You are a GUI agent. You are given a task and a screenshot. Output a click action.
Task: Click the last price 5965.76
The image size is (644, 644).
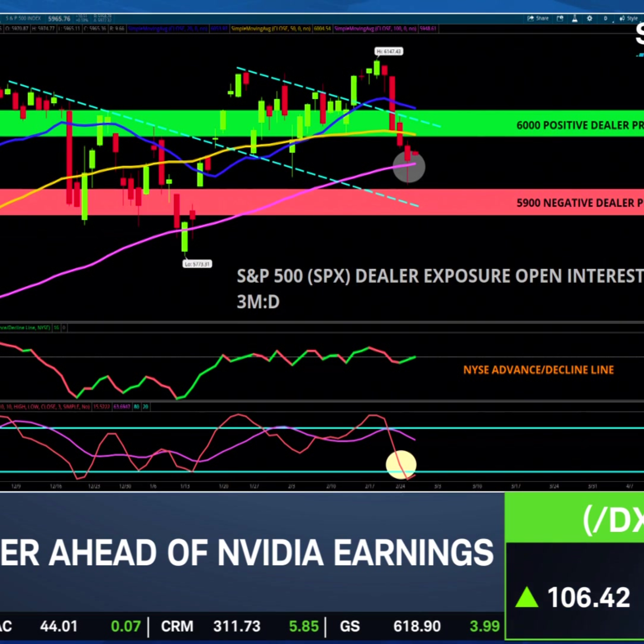(x=59, y=19)
